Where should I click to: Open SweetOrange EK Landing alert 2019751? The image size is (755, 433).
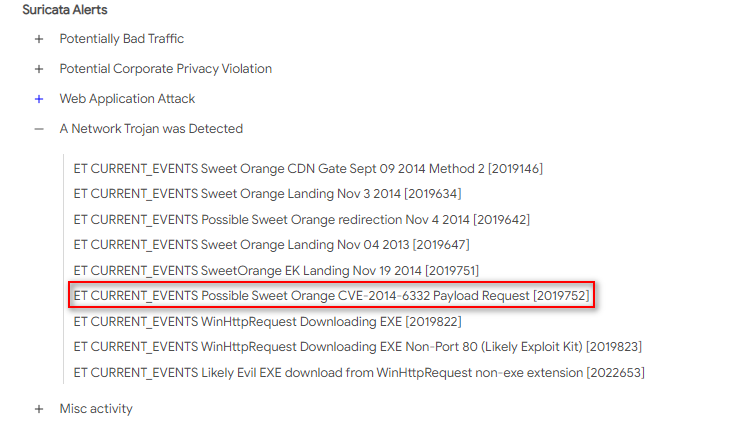coord(276,271)
